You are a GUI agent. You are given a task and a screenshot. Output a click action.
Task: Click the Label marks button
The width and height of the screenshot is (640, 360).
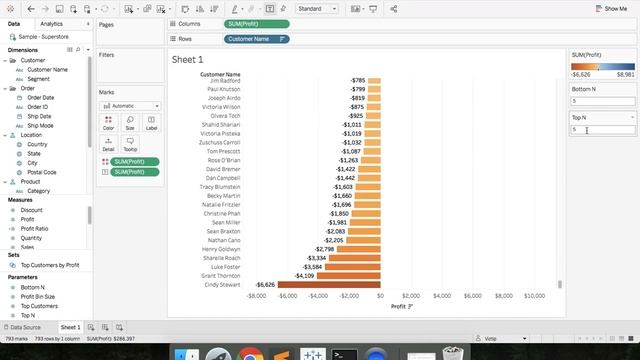pyautogui.click(x=151, y=123)
